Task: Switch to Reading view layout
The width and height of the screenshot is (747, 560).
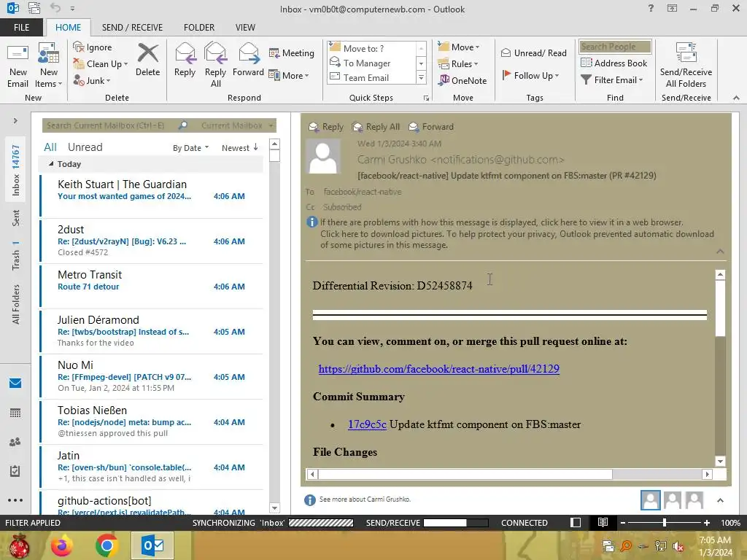Action: click(603, 522)
